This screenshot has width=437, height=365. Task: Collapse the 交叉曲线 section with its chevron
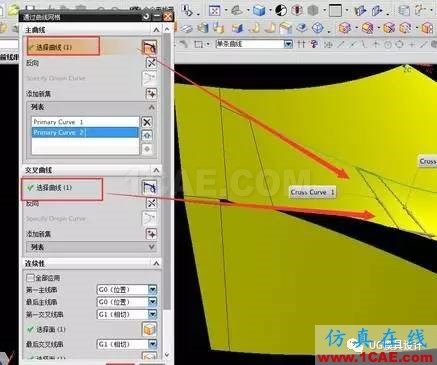pyautogui.click(x=156, y=170)
